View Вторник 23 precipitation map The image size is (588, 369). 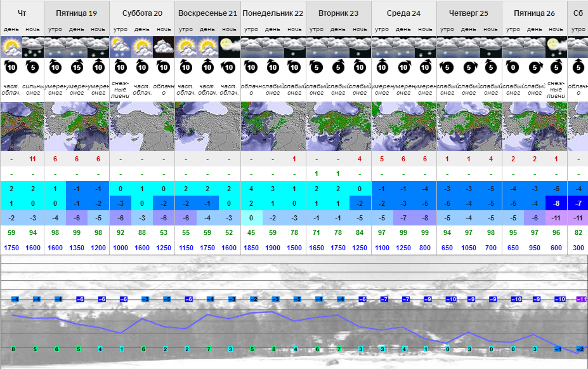[x=339, y=126]
